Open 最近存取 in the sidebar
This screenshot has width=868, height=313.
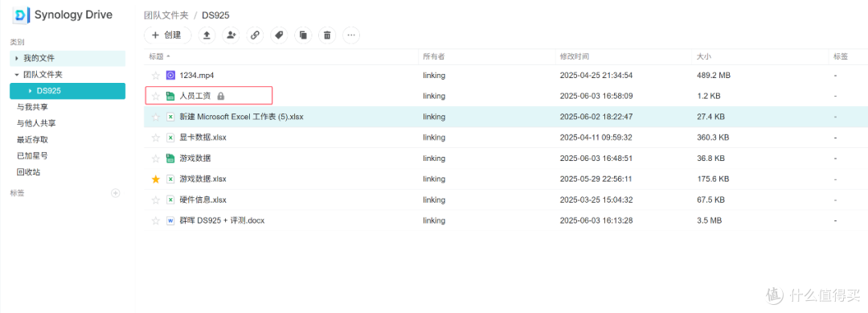pyautogui.click(x=32, y=140)
